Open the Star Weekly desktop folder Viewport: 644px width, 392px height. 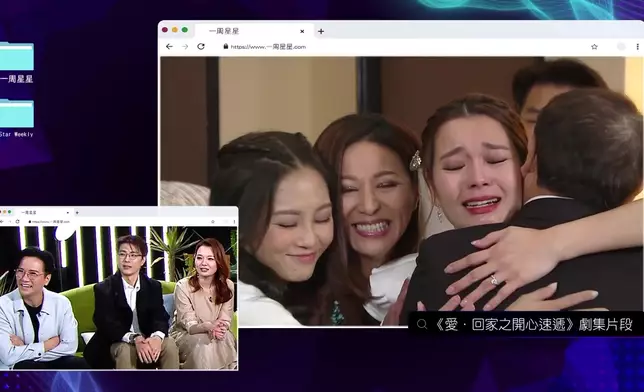point(16,113)
